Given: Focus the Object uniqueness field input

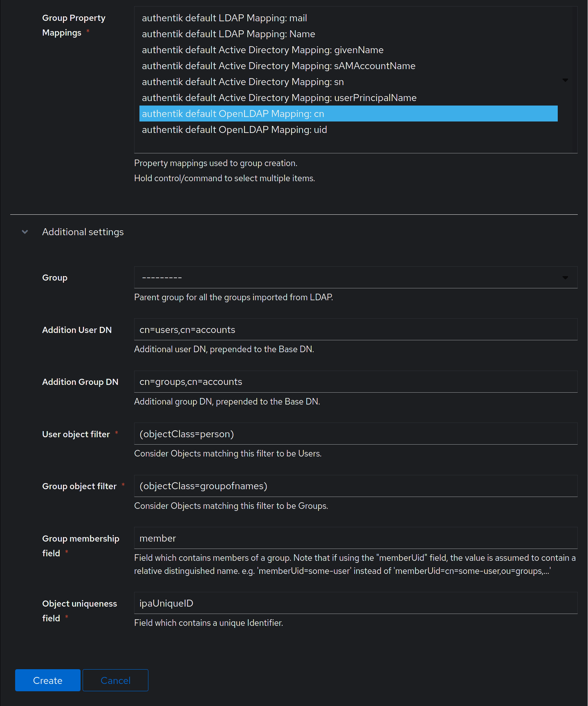Looking at the screenshot, I should (355, 603).
